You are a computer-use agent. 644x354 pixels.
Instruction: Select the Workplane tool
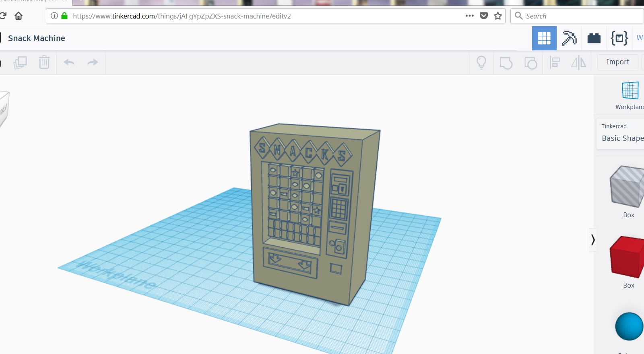[630, 95]
